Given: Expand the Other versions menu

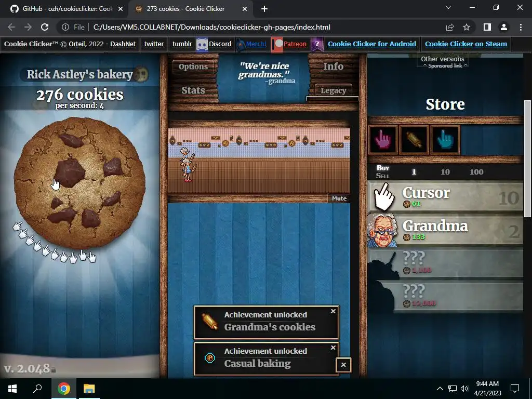Looking at the screenshot, I should pos(443,59).
